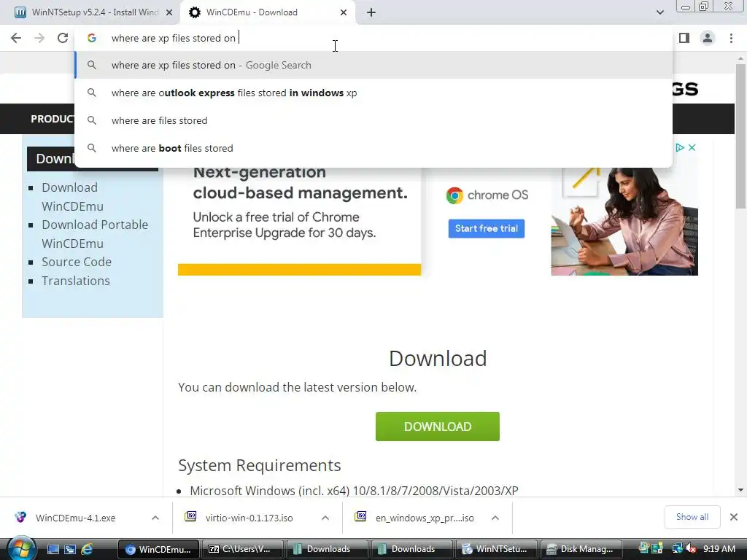
Task: Open en_windows_xp ISO download item
Action: 425,518
